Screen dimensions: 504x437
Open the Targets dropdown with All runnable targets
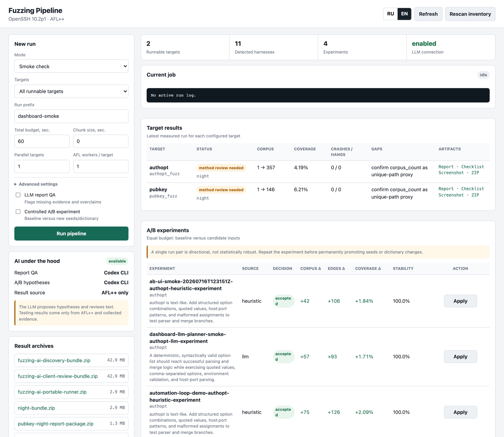pyautogui.click(x=71, y=91)
